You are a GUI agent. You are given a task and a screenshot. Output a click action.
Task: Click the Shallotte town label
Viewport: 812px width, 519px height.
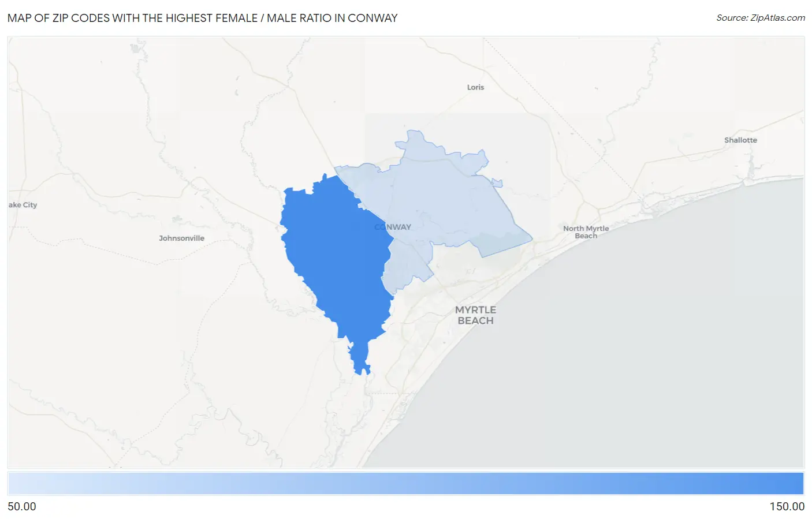point(740,140)
